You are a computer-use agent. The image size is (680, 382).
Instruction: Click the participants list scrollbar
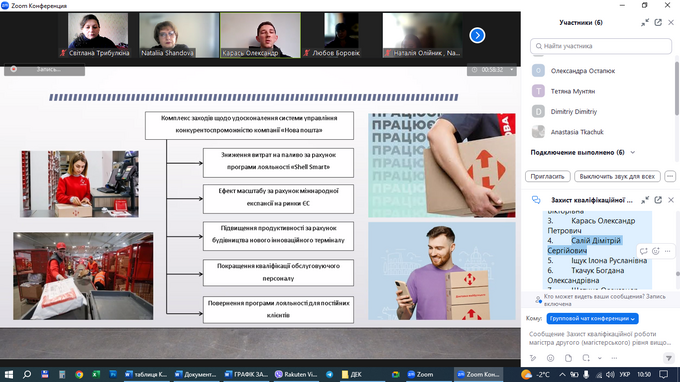(677, 88)
